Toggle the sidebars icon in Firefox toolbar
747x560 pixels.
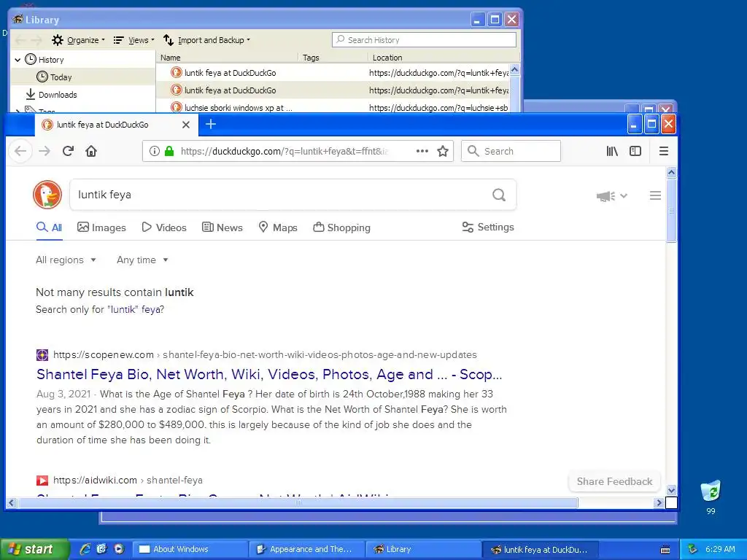pyautogui.click(x=635, y=152)
